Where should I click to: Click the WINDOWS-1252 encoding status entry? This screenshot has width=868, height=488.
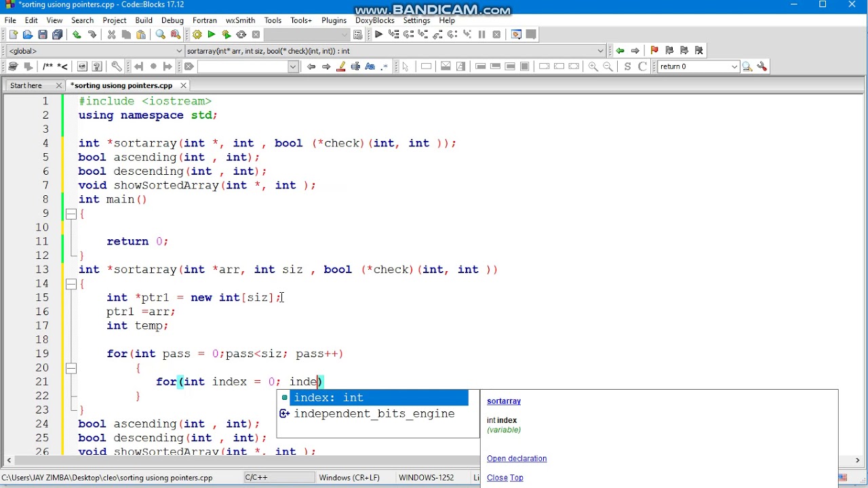[x=427, y=478]
